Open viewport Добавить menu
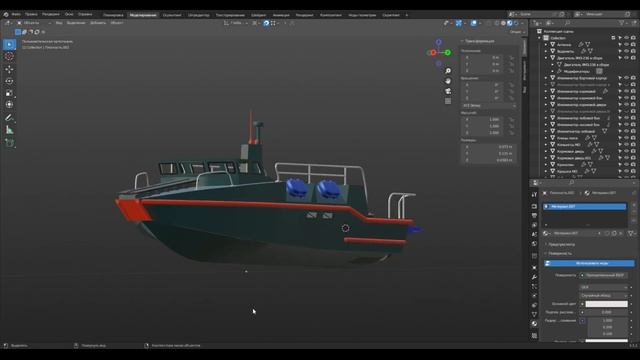Viewport: 640px width, 360px height. tap(98, 23)
